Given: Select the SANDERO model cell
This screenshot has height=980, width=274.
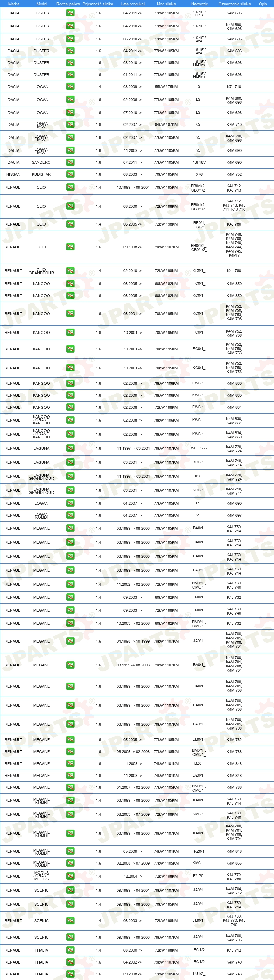Looking at the screenshot, I should (x=41, y=162).
